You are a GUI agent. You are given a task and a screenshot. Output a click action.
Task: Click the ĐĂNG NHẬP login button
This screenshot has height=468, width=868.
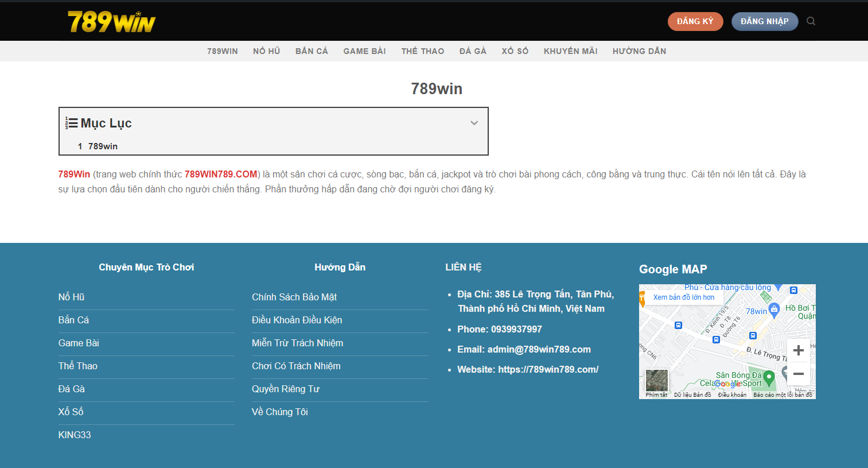click(765, 21)
